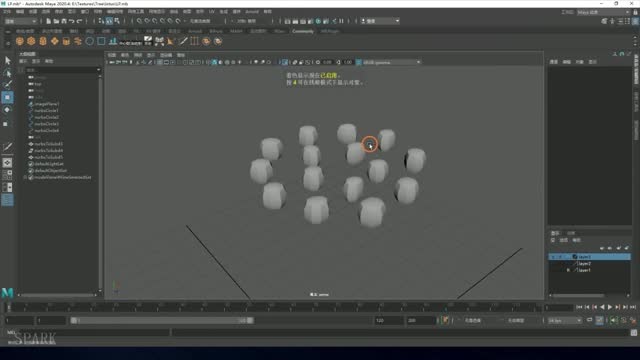Click the circle outline shelf icon
This screenshot has height=360, width=640.
(x=89, y=41)
